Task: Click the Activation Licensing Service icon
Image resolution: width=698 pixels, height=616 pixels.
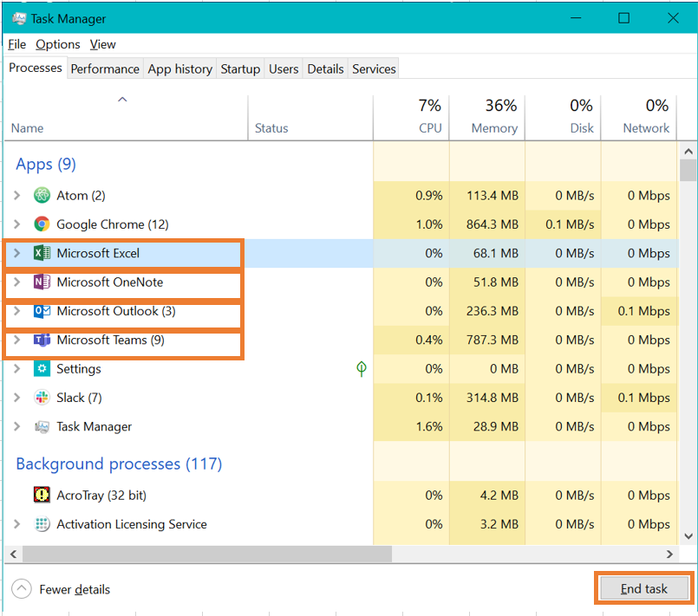Action: (x=42, y=524)
